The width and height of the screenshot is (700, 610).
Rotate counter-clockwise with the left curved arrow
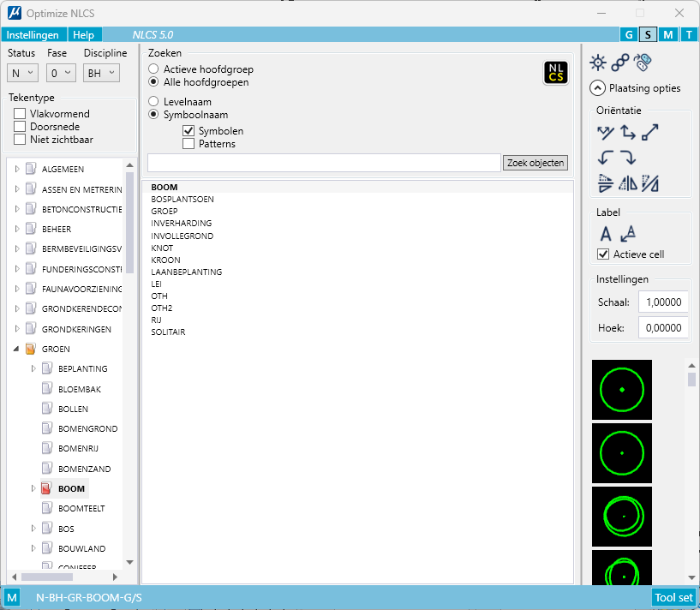606,158
